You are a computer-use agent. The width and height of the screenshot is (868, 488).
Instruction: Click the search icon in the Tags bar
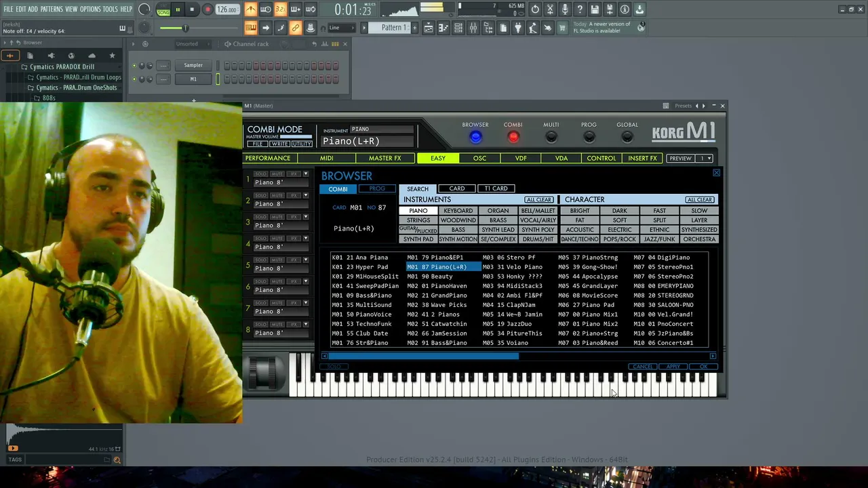(x=117, y=460)
